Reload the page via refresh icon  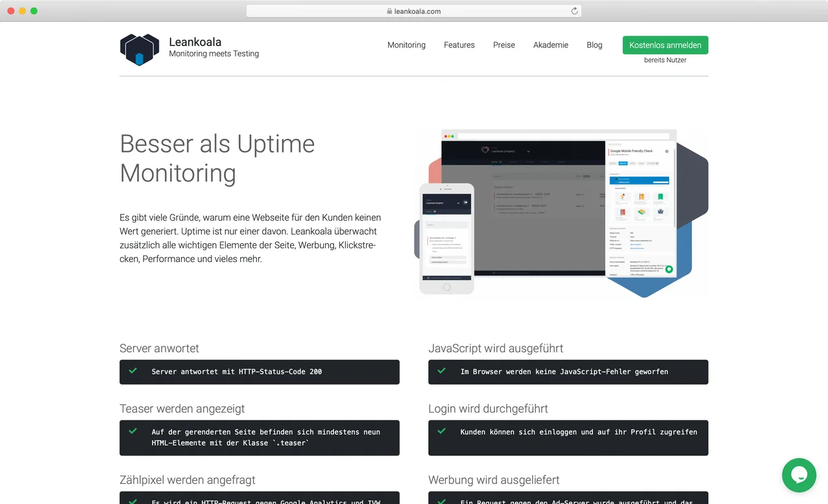click(x=574, y=11)
